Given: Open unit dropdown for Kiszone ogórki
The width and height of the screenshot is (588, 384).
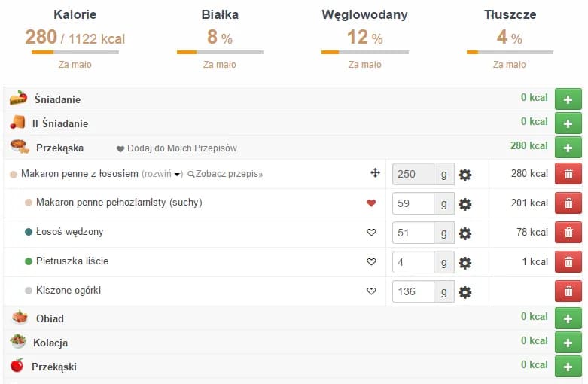Looking at the screenshot, I should tap(444, 291).
